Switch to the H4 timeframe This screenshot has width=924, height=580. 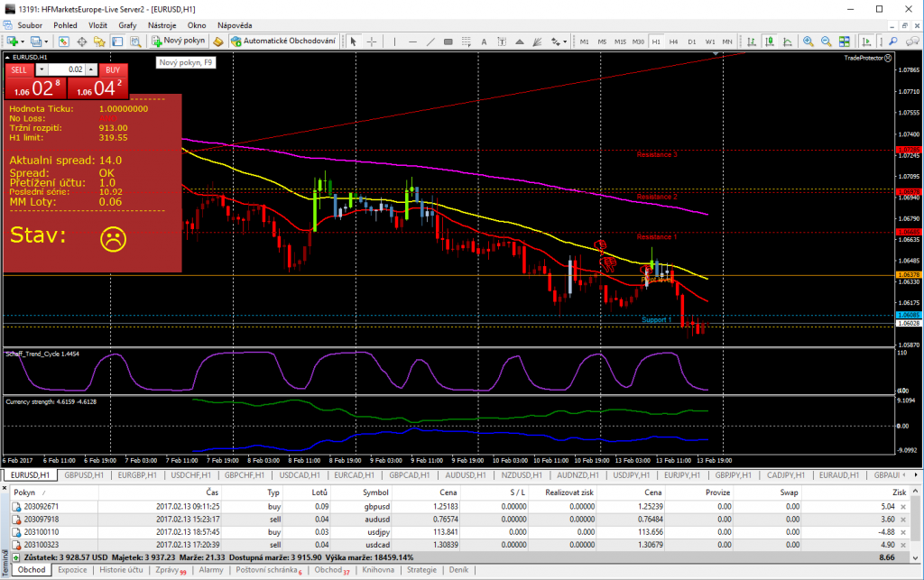click(673, 41)
